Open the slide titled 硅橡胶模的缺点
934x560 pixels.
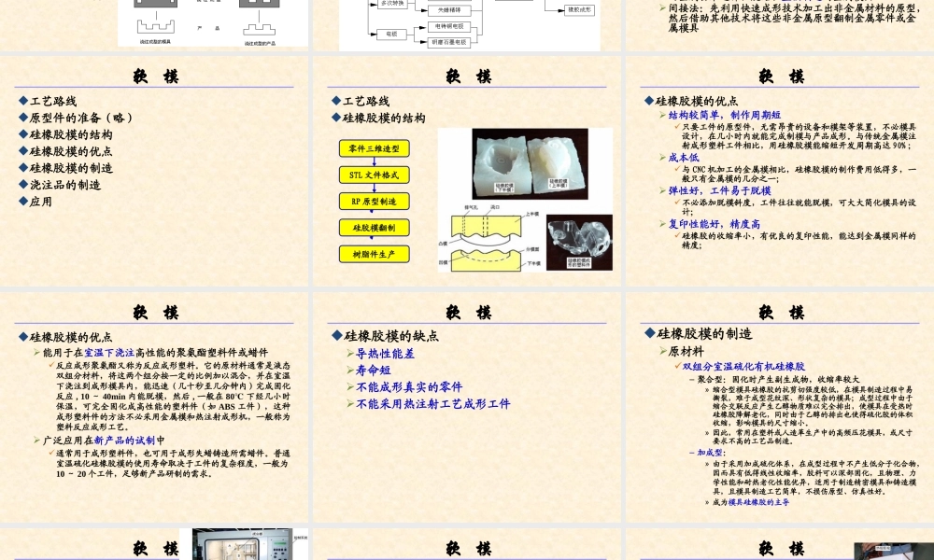(467, 408)
